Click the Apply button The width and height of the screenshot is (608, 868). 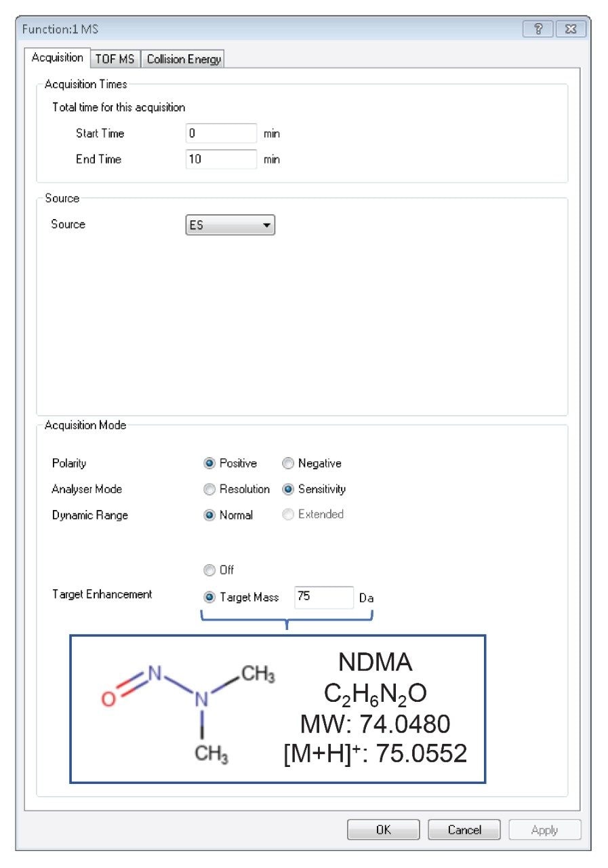pos(544,830)
